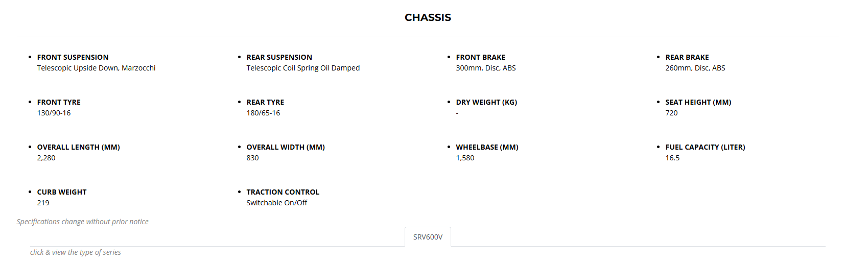Click the REAR TYRE label
The height and width of the screenshot is (263, 868).
point(265,102)
